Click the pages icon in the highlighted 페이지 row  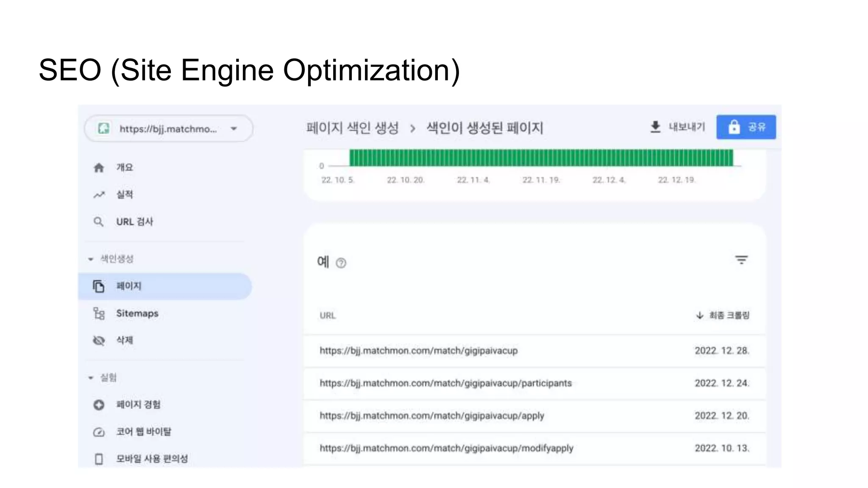pos(99,286)
